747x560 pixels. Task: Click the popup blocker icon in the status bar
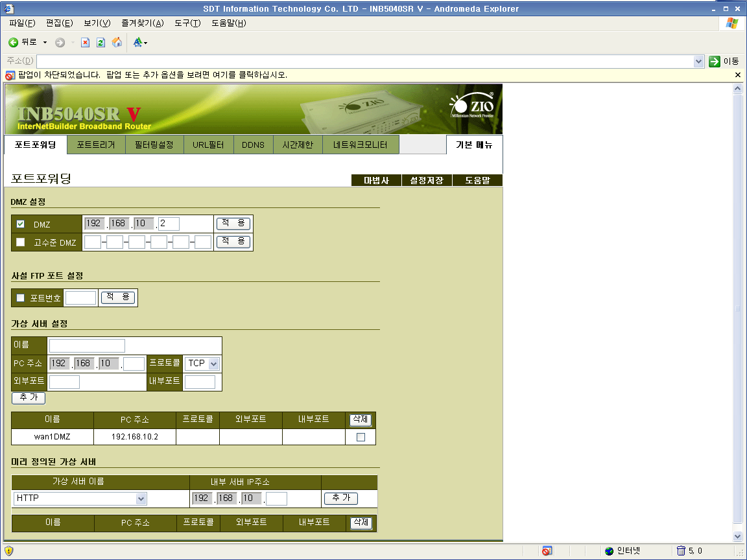[x=547, y=551]
